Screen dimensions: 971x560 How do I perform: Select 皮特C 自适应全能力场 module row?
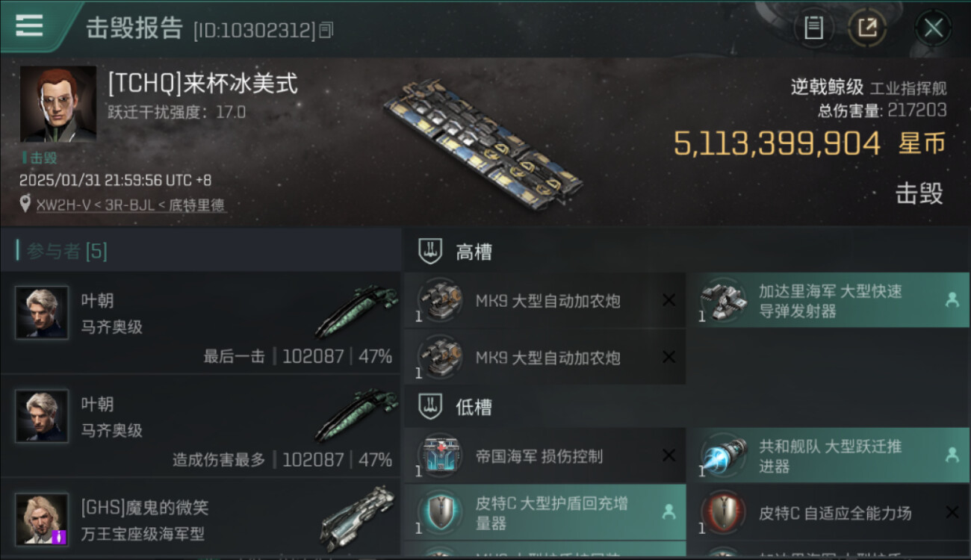click(x=828, y=512)
